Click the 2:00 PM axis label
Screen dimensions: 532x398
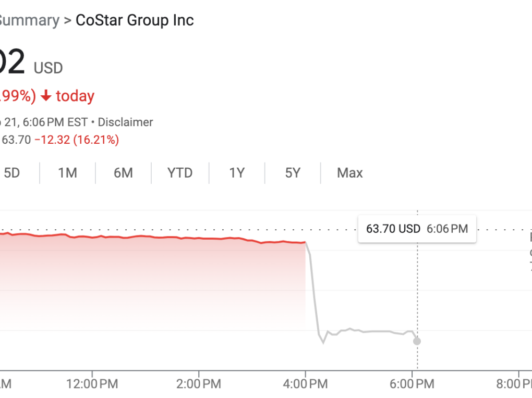(x=199, y=384)
